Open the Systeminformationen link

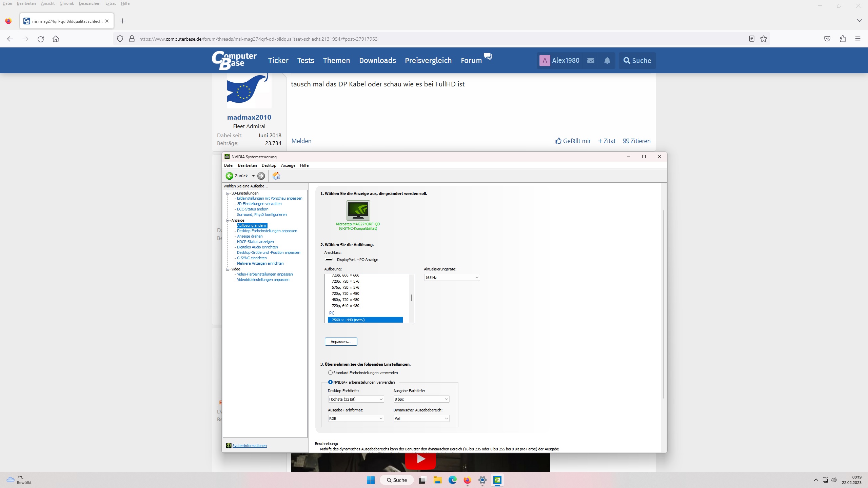point(249,446)
